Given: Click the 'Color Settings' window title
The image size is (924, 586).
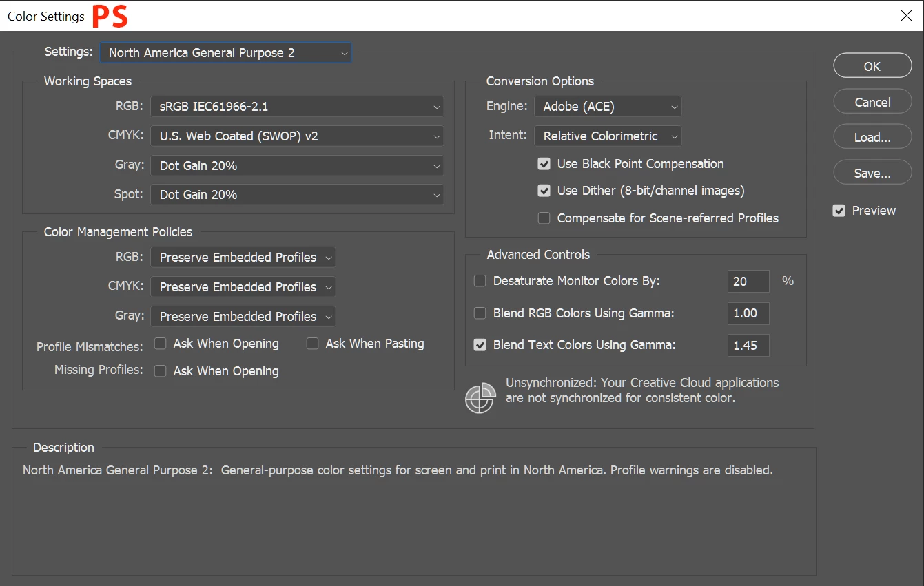Looking at the screenshot, I should pos(46,16).
